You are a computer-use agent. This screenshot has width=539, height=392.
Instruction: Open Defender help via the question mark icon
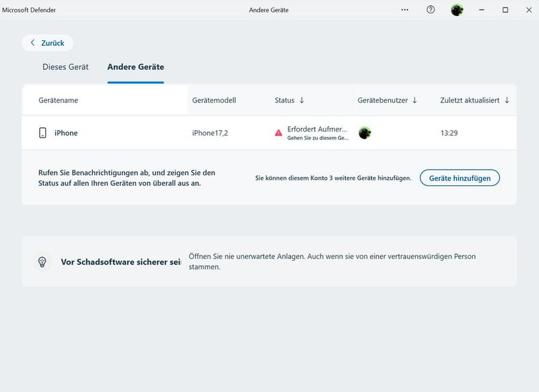(x=429, y=9)
